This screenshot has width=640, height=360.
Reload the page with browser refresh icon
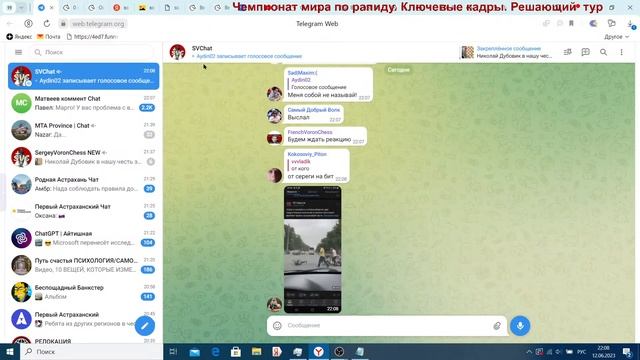coord(47,24)
